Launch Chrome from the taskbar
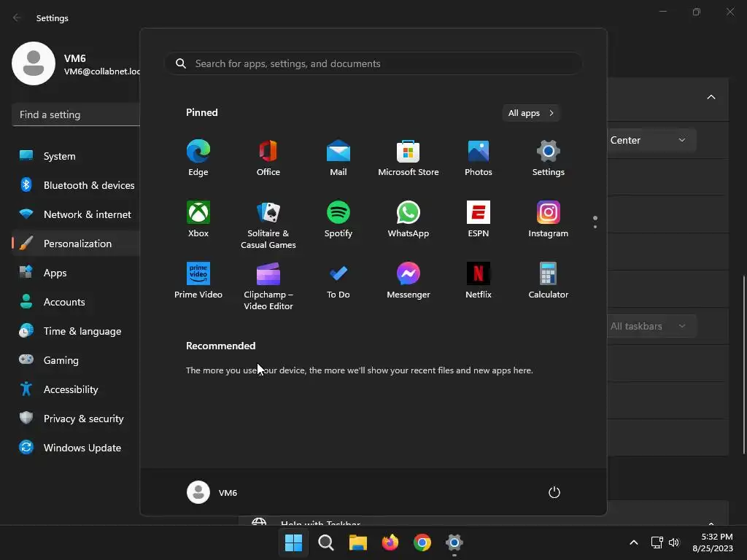The height and width of the screenshot is (560, 747). point(422,542)
